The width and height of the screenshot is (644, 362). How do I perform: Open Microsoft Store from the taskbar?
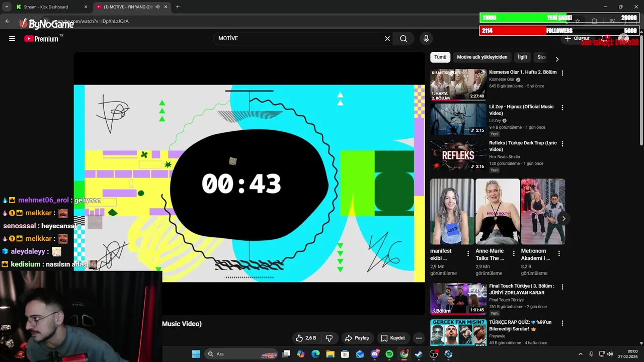tap(345, 354)
